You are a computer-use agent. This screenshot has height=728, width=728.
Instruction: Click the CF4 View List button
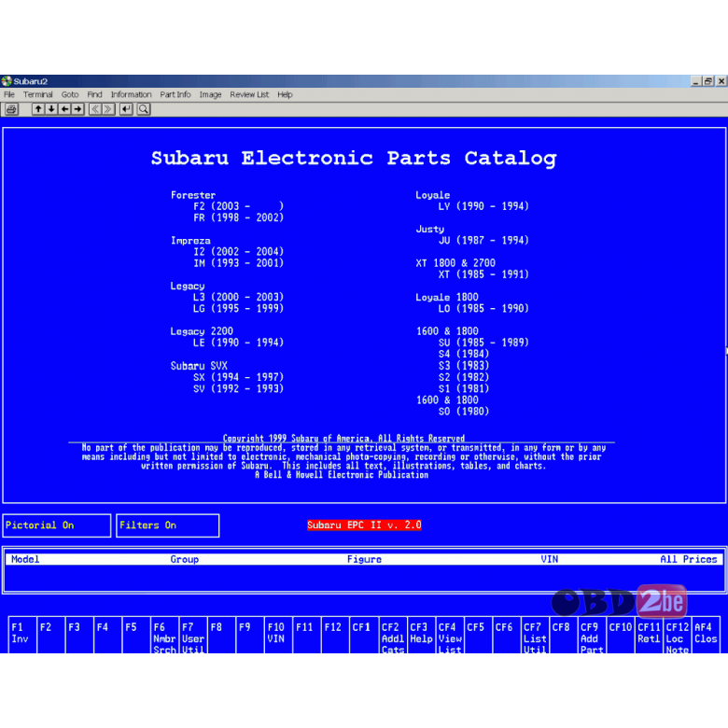450,636
